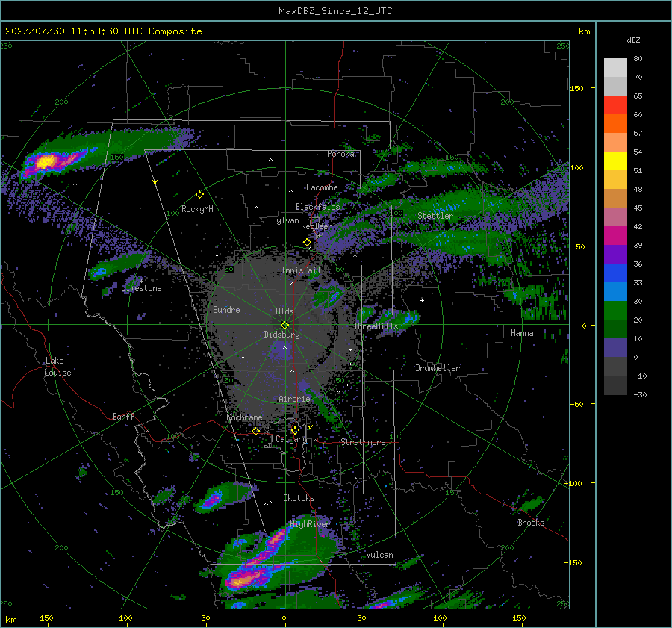Click the RockyMH label

197,209
